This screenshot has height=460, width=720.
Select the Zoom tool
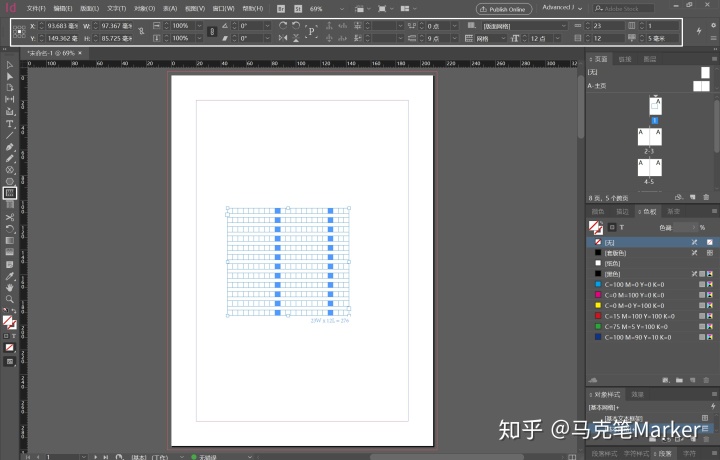tap(10, 299)
